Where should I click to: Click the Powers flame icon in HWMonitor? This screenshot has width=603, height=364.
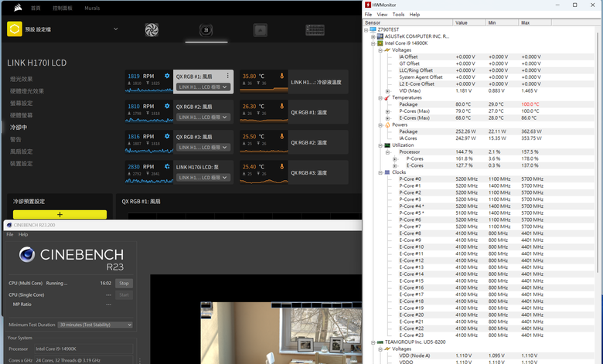tap(387, 124)
